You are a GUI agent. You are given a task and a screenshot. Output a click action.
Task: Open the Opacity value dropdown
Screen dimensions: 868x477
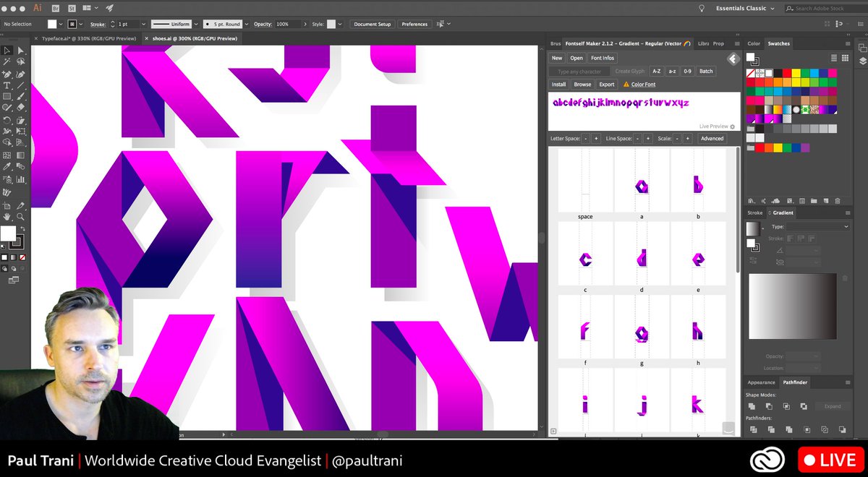click(x=306, y=24)
